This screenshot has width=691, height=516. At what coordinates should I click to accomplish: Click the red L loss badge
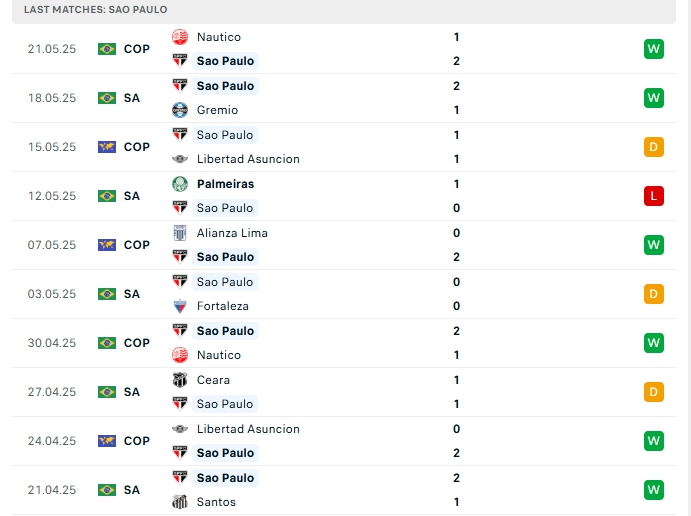click(654, 196)
